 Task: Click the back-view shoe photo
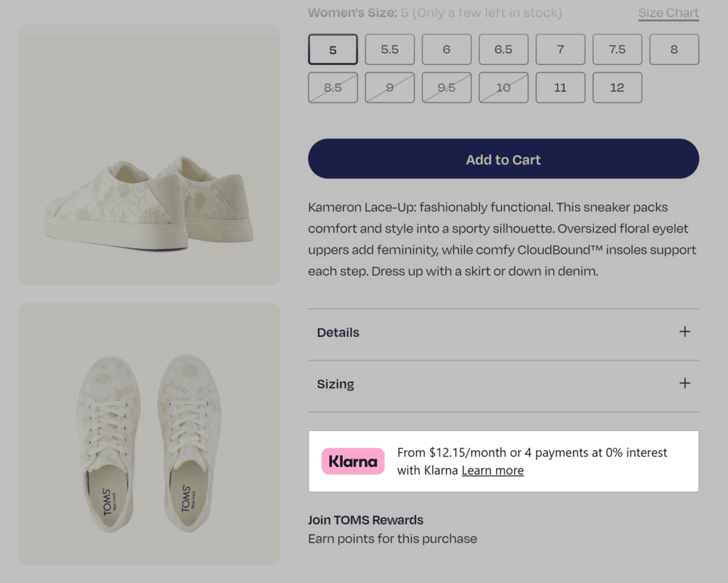147,154
